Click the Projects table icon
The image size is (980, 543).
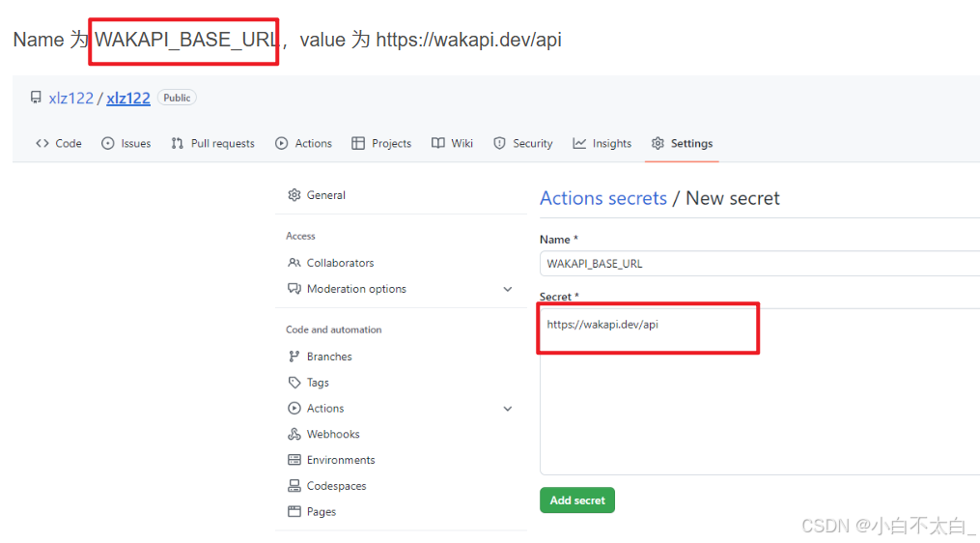point(358,143)
